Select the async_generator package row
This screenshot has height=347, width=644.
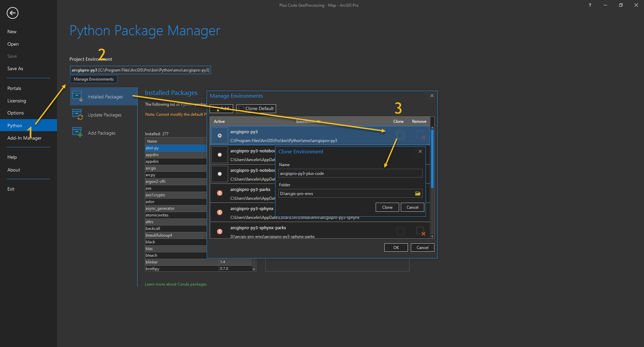176,208
